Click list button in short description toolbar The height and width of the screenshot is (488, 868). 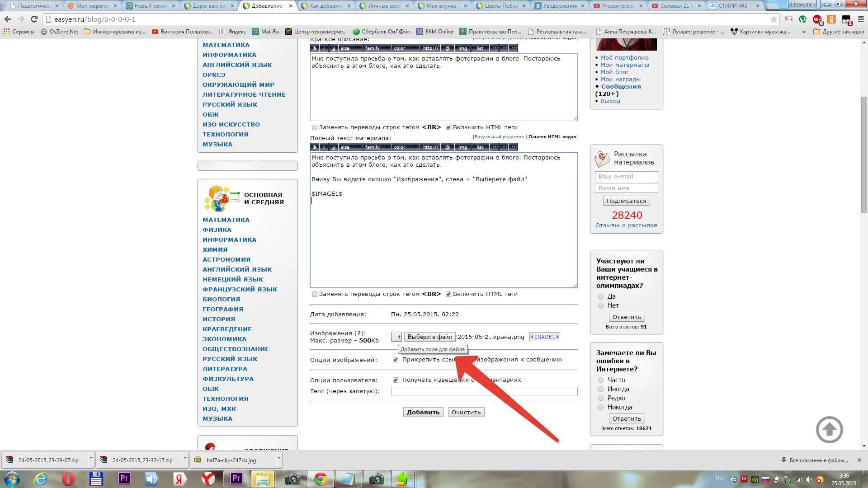pos(480,48)
